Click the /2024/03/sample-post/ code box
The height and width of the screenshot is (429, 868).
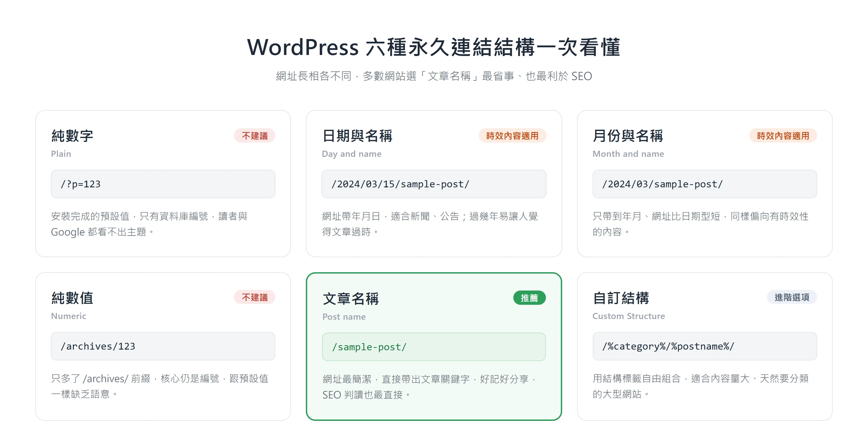tap(705, 184)
